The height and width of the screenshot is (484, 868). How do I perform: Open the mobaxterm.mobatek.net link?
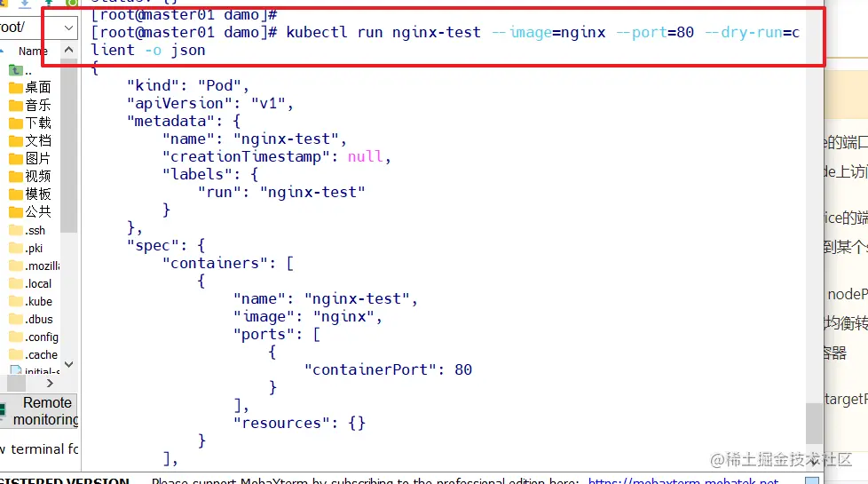pos(683,480)
